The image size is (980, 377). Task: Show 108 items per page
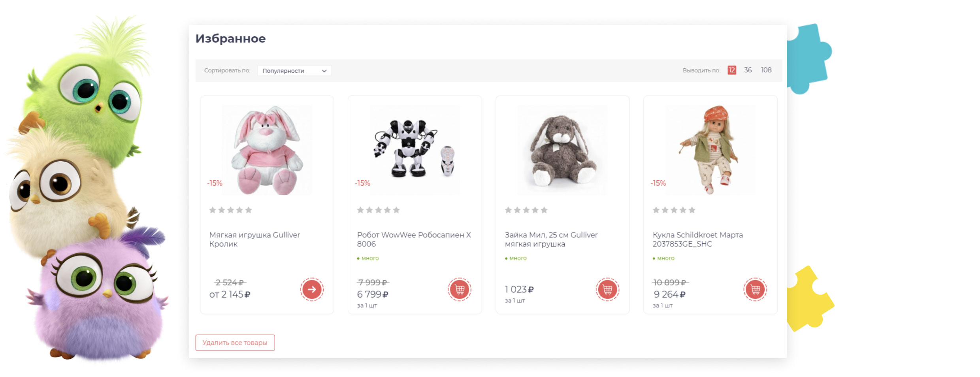(766, 70)
